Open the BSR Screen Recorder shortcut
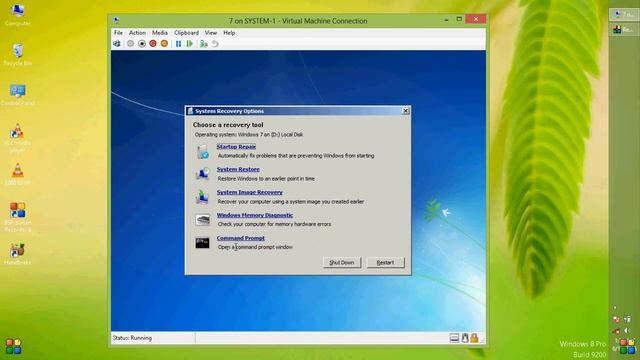 click(x=18, y=217)
